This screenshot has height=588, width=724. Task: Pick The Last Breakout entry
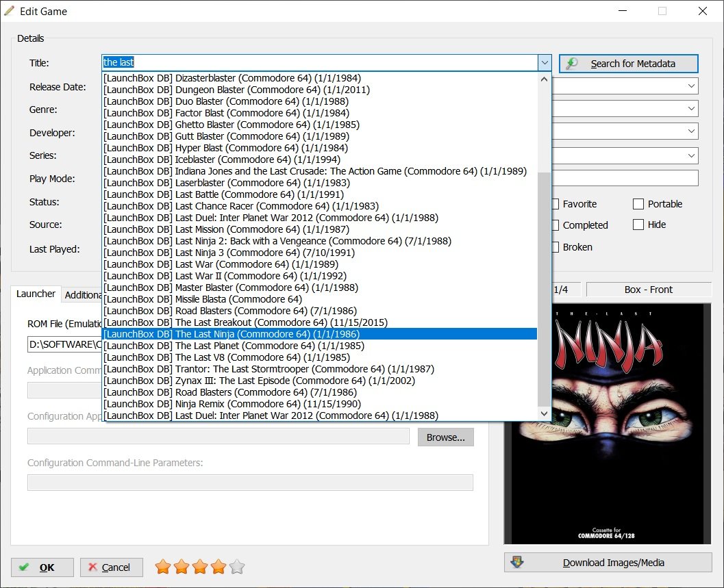coord(319,322)
